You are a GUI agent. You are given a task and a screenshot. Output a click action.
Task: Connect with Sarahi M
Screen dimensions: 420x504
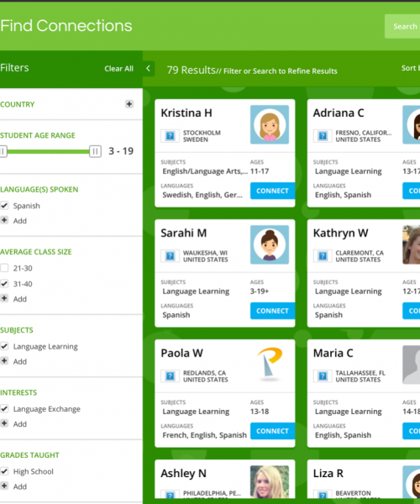(x=272, y=311)
